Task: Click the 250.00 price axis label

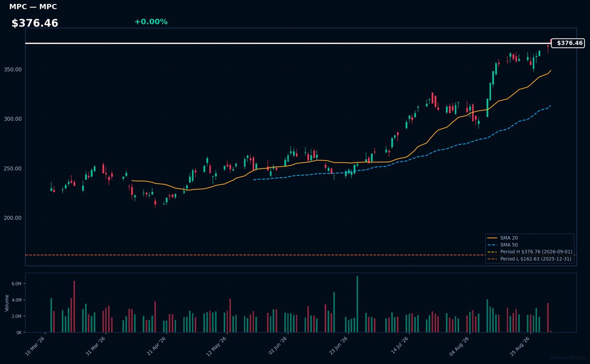Action: pyautogui.click(x=13, y=169)
